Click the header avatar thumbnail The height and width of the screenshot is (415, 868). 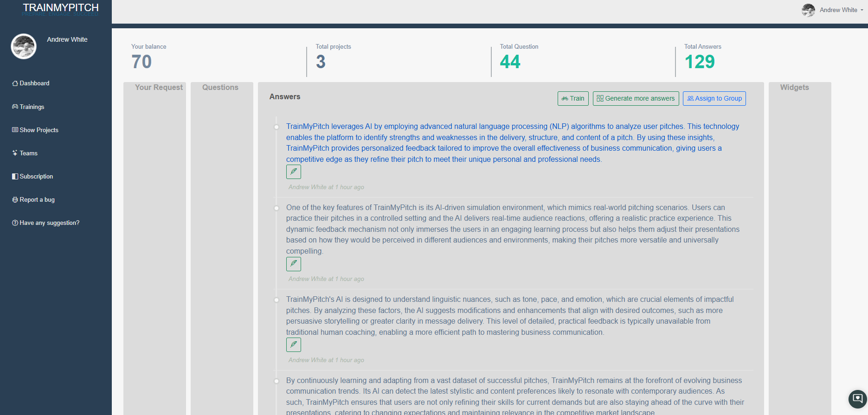click(x=808, y=10)
